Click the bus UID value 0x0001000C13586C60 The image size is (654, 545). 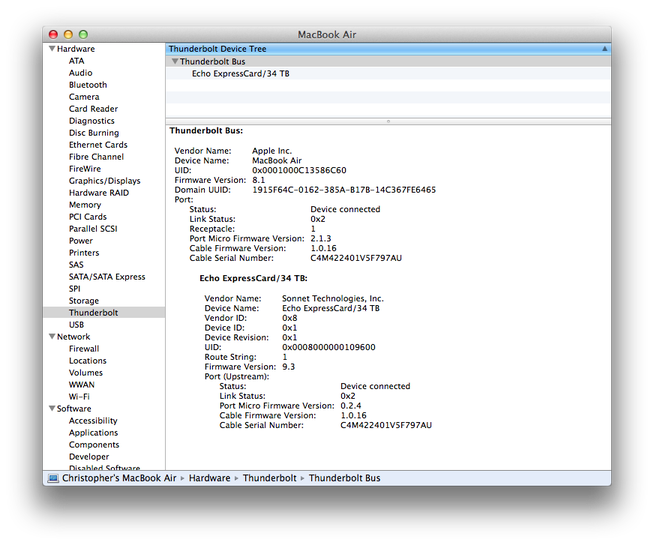click(x=299, y=171)
